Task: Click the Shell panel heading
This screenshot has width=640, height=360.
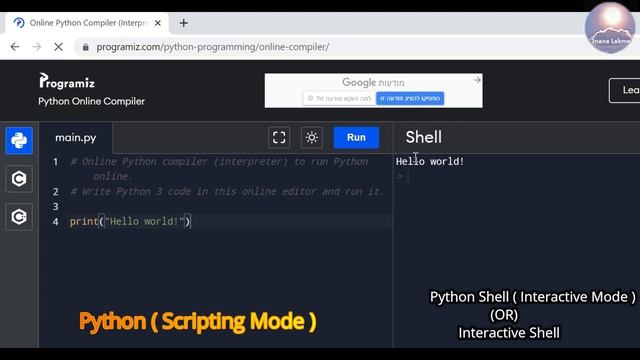Action: [x=424, y=137]
